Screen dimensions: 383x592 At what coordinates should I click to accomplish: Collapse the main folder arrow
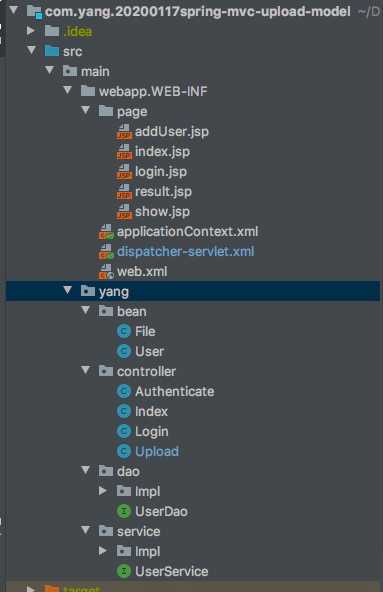click(x=50, y=70)
